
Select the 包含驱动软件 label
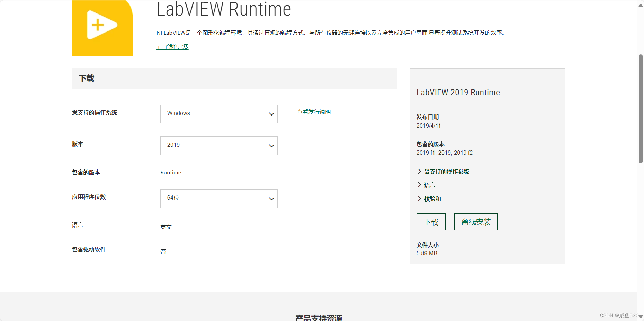pos(89,249)
